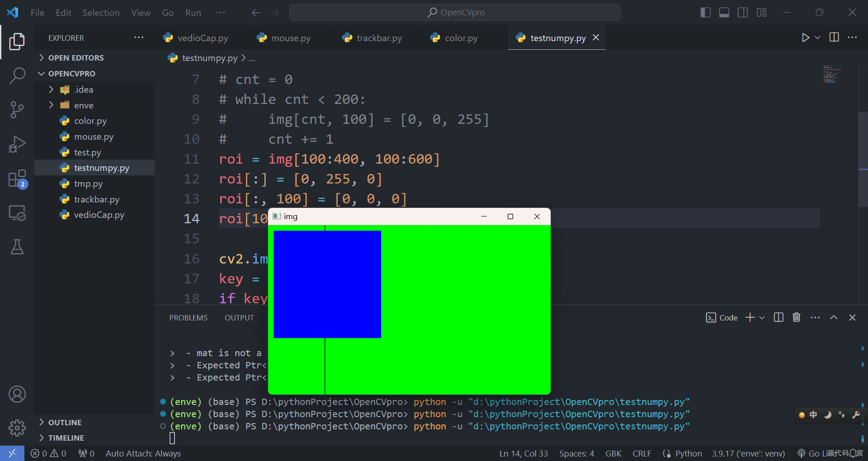Open test.py in the explorer
The width and height of the screenshot is (868, 461).
tap(88, 152)
